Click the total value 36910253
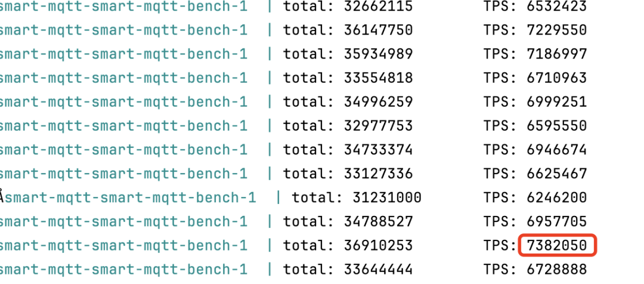644x284 pixels. pos(378,245)
